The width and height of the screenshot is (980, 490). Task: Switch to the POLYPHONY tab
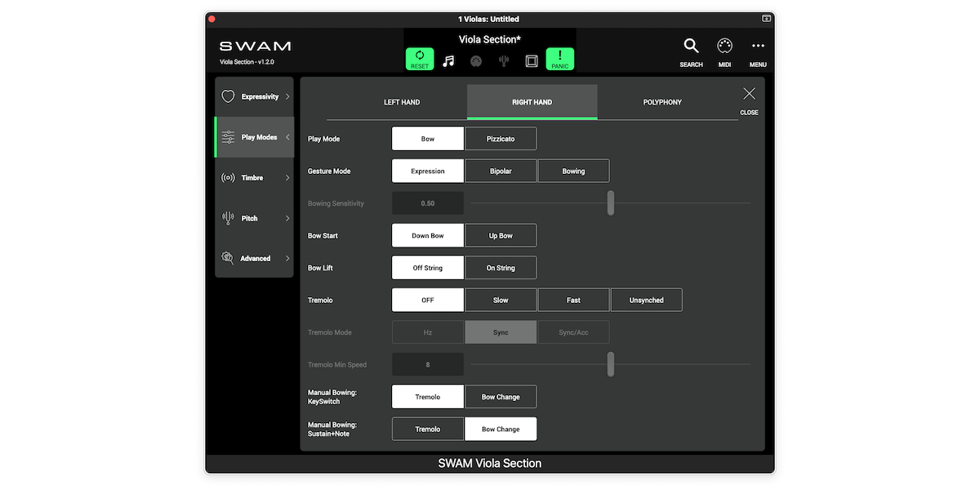(x=662, y=102)
